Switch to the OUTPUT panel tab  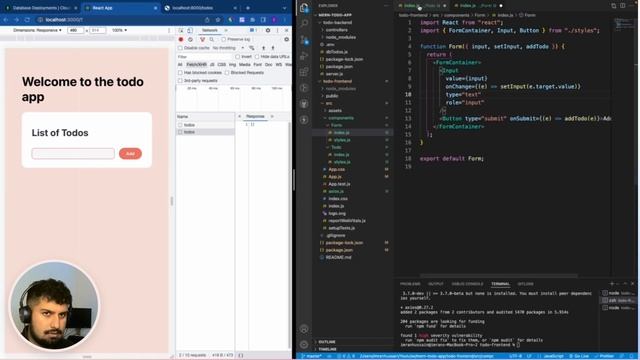(436, 284)
